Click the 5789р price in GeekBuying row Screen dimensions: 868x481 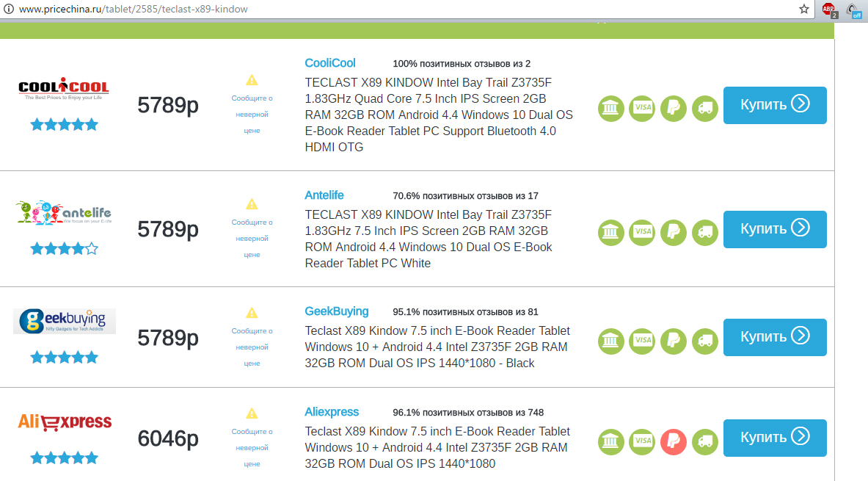pyautogui.click(x=168, y=338)
